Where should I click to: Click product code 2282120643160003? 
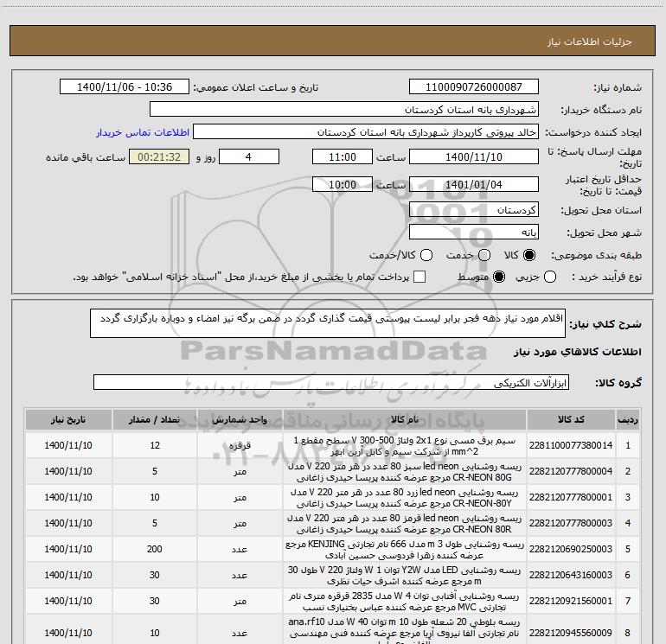click(571, 575)
